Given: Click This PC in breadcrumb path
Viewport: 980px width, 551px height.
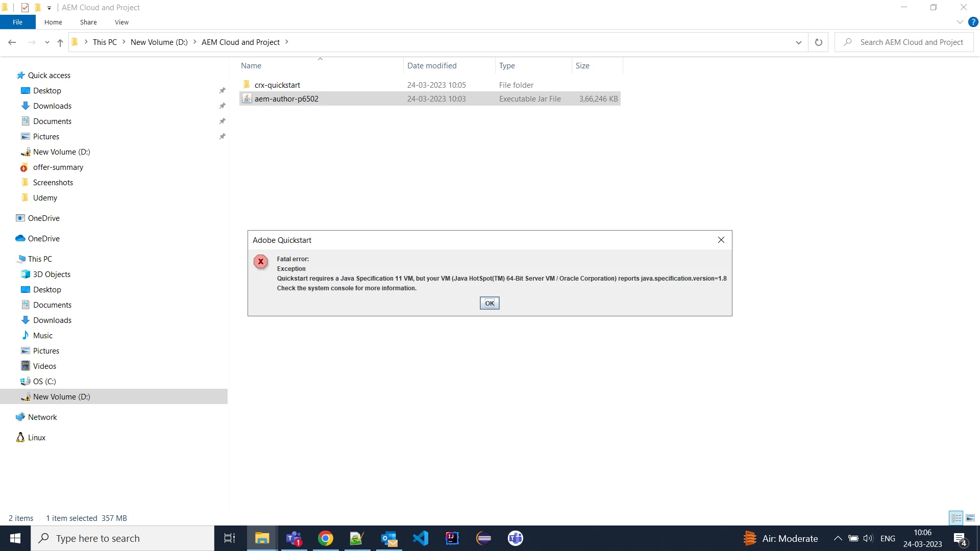Looking at the screenshot, I should tap(105, 42).
